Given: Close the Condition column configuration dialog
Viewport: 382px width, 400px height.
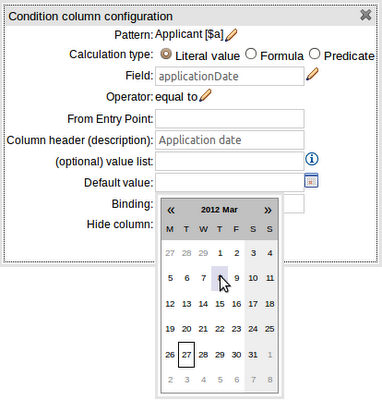Looking at the screenshot, I should pyautogui.click(x=366, y=15).
